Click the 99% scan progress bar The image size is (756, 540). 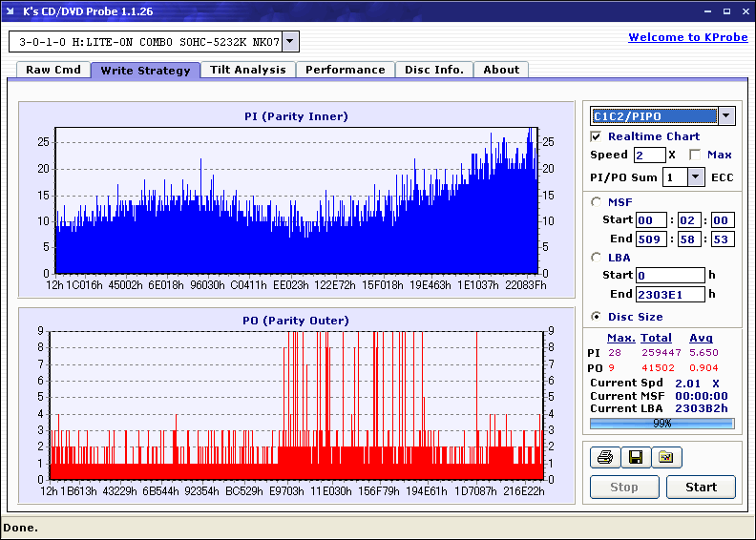(x=661, y=423)
